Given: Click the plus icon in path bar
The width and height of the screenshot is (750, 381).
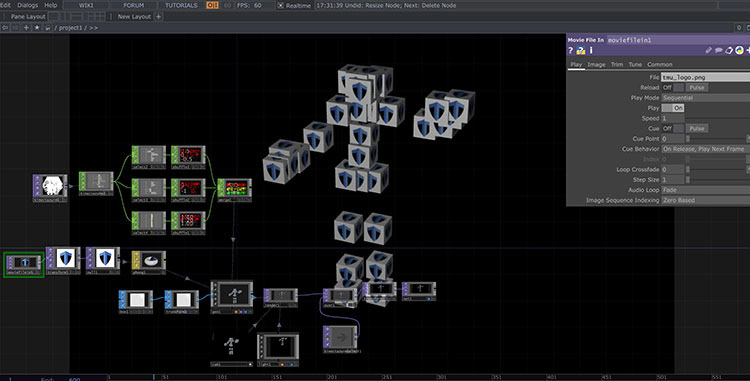Looking at the screenshot, I should [x=26, y=28].
